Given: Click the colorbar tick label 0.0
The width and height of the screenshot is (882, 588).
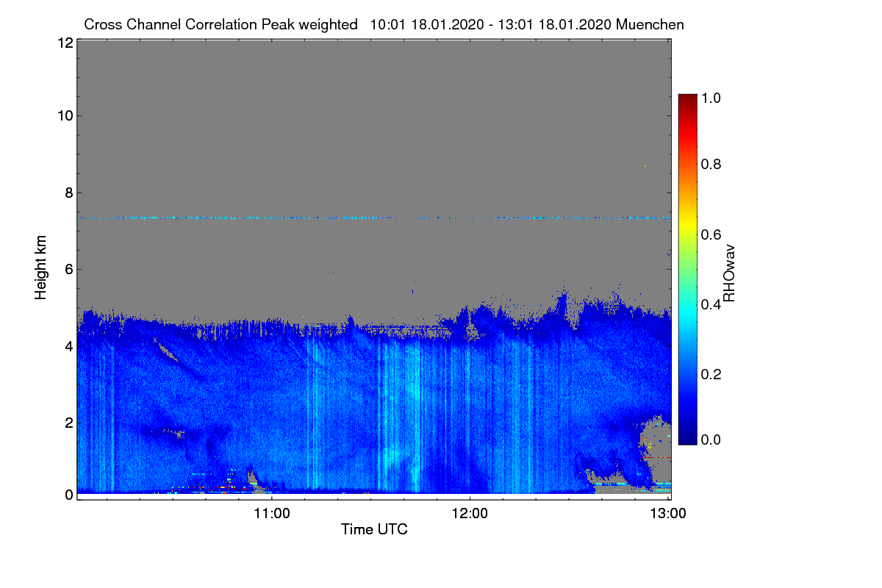Looking at the screenshot, I should [711, 440].
